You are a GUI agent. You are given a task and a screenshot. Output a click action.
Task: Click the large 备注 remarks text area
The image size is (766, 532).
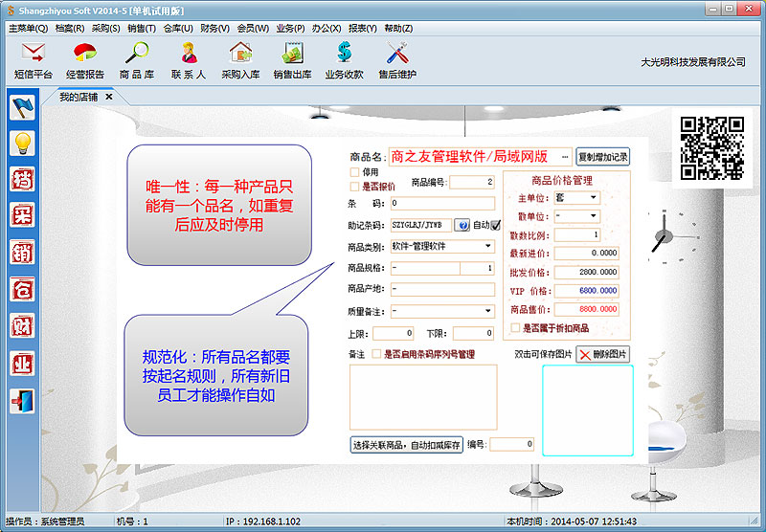point(423,397)
